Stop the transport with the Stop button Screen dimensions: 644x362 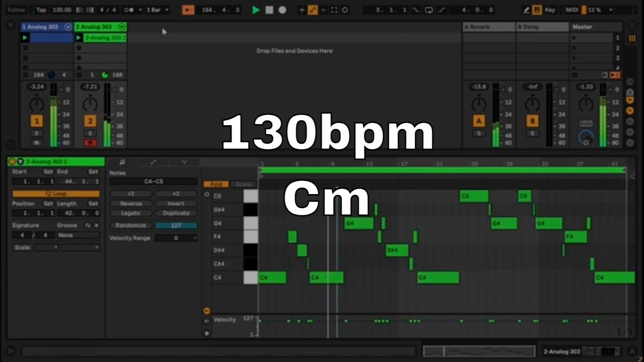click(x=269, y=10)
